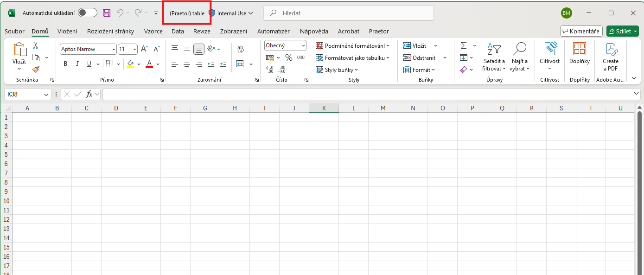The width and height of the screenshot is (644, 275).
Task: Open the Vzorce ribbon tab
Action: (x=153, y=31)
